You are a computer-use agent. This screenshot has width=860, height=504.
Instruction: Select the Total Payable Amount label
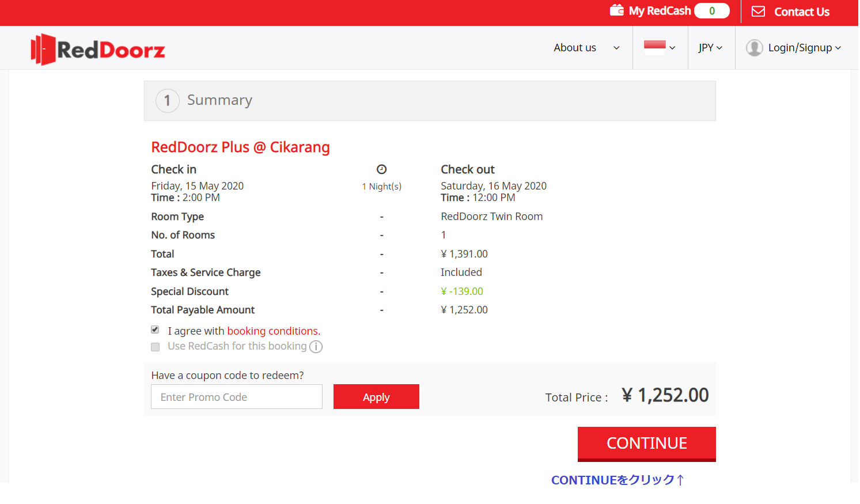point(203,310)
